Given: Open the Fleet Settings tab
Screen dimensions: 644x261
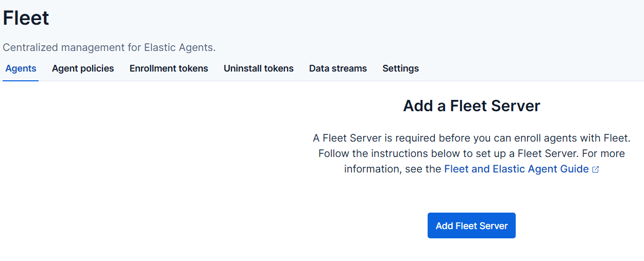Looking at the screenshot, I should pyautogui.click(x=400, y=68).
